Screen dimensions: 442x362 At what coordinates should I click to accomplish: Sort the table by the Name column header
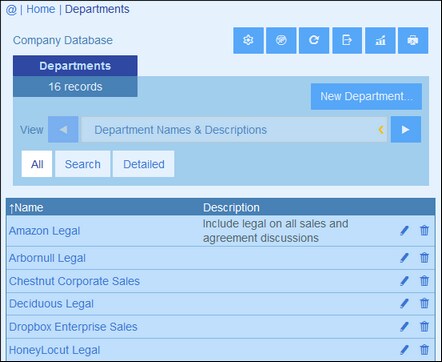coord(26,208)
